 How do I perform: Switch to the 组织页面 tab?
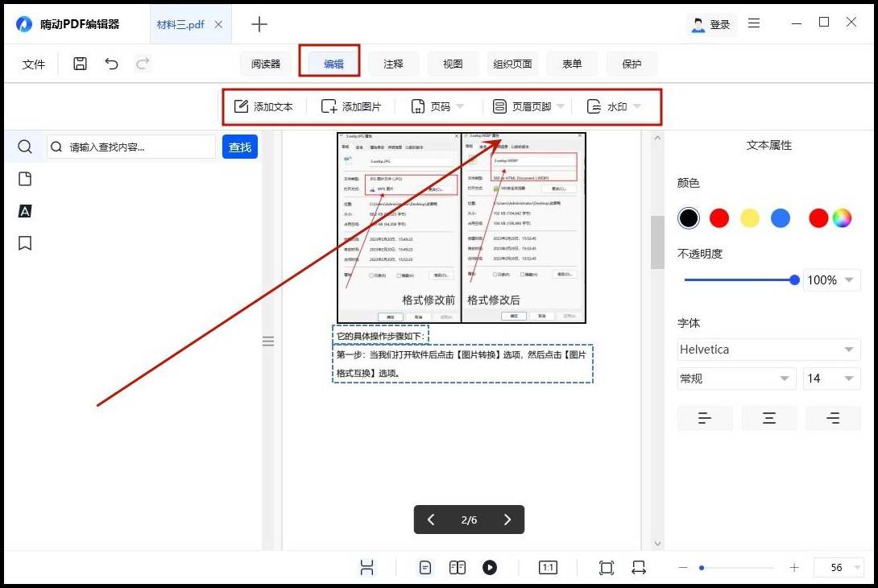512,64
